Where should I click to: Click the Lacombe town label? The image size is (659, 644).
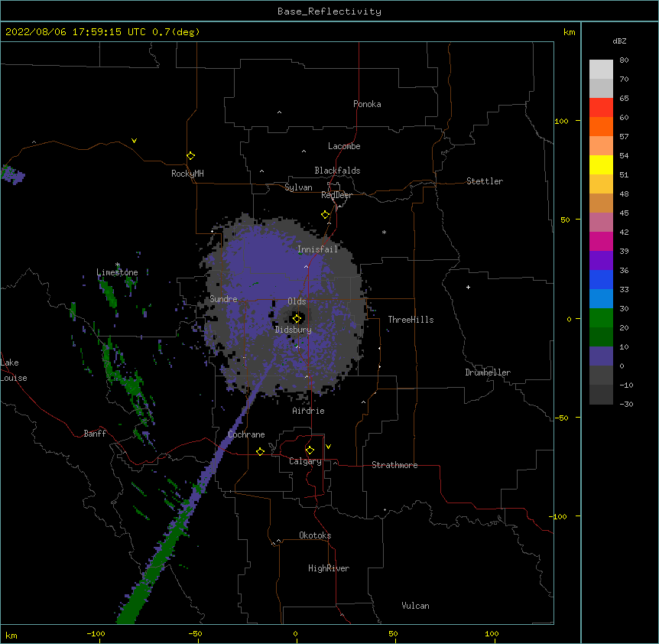[x=344, y=146]
